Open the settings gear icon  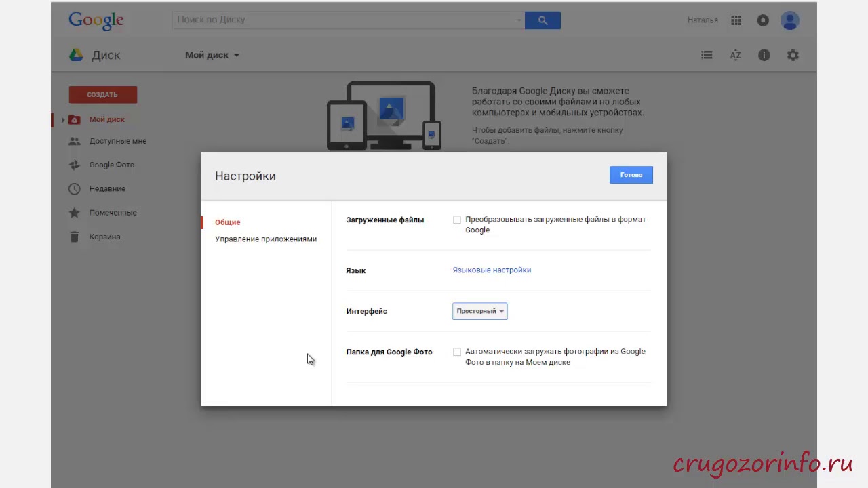coord(793,55)
